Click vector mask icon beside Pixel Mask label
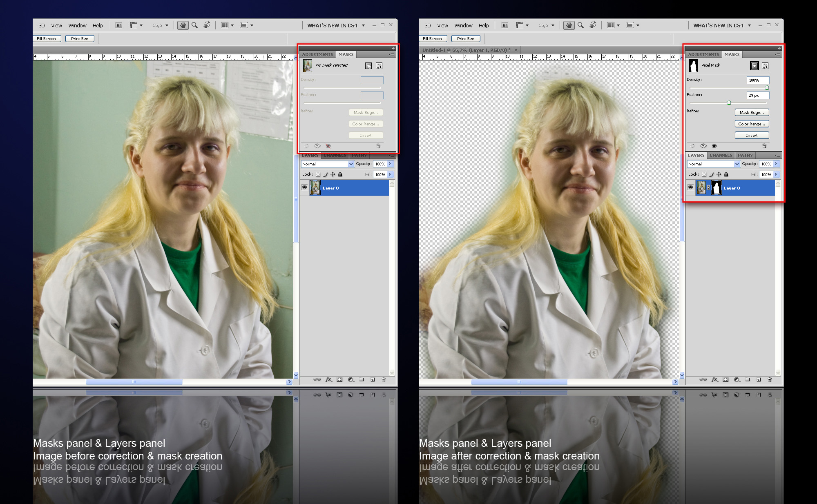 click(x=765, y=66)
